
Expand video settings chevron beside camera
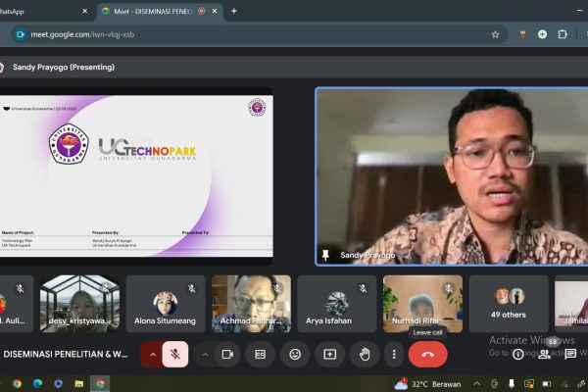205,354
